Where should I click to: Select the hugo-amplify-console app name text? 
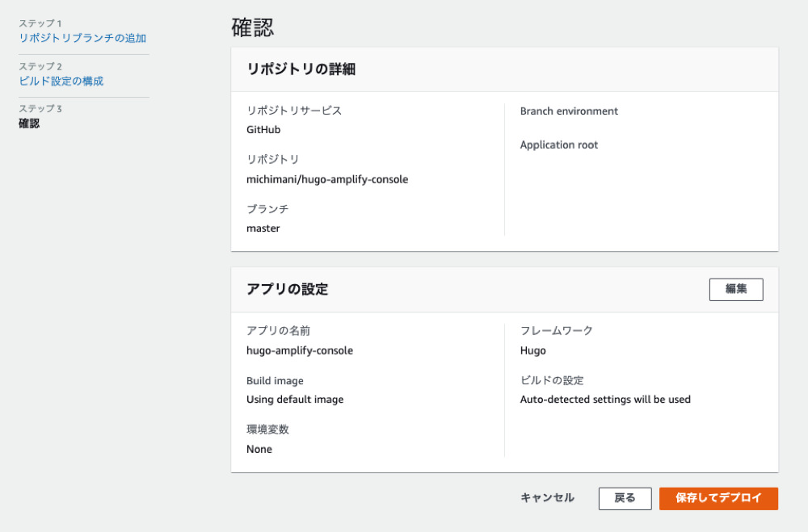click(300, 350)
